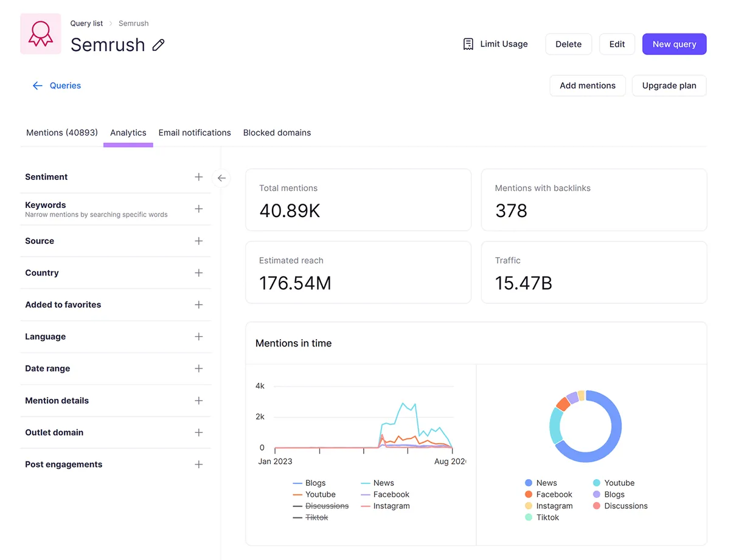This screenshot has width=730, height=560.
Task: Toggle Facebook series in line chart legend
Action: pyautogui.click(x=385, y=495)
